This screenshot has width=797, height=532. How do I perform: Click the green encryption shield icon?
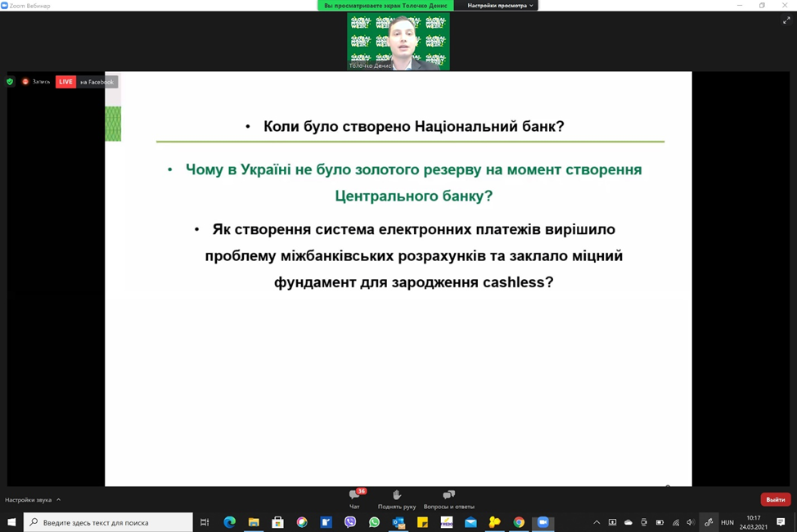click(10, 82)
